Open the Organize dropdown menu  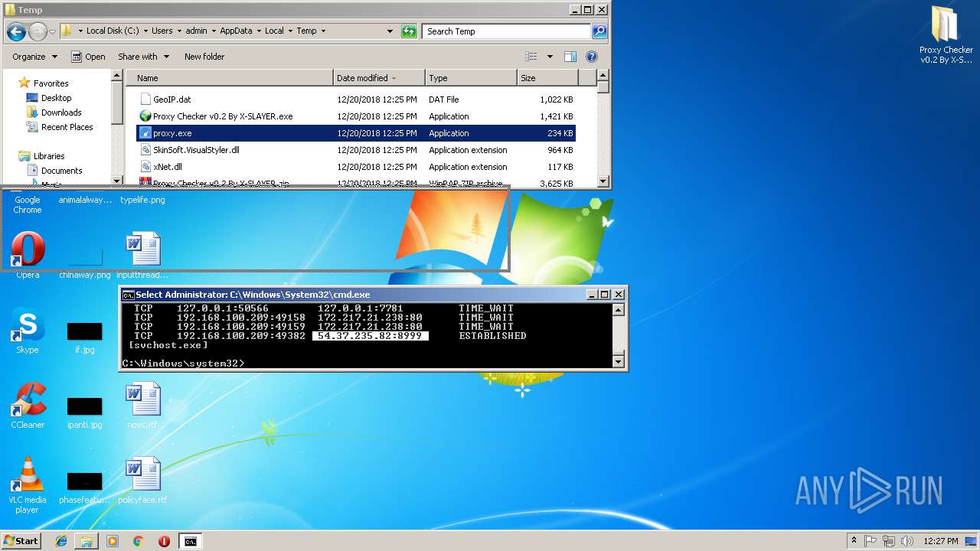(34, 57)
